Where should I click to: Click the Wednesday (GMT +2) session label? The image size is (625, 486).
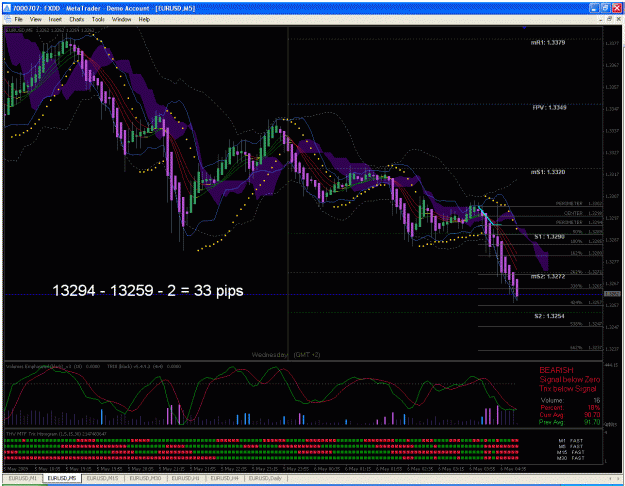pyautogui.click(x=286, y=355)
